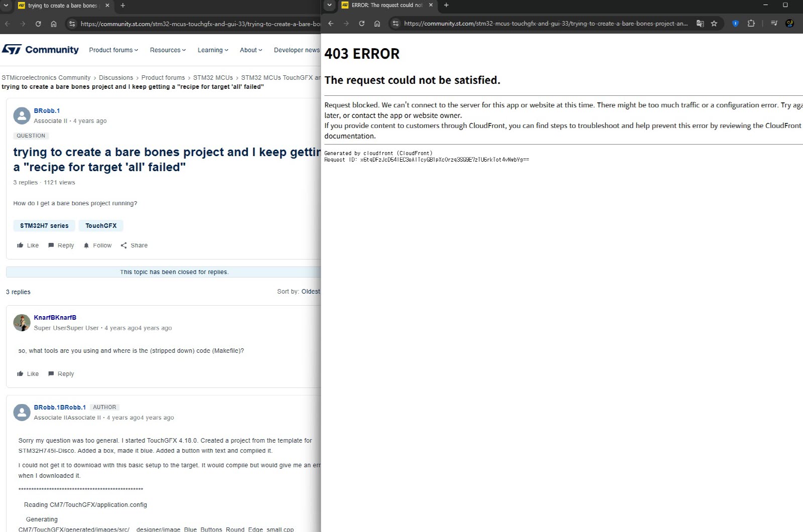Reload the left ST Community page

38,24
